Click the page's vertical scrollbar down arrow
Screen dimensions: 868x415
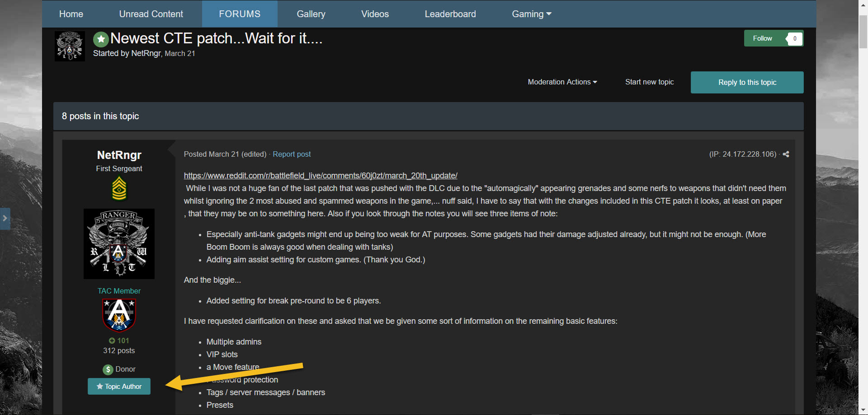point(863,410)
